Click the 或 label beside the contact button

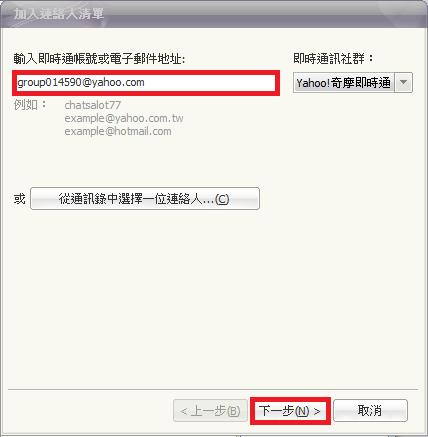tap(20, 199)
